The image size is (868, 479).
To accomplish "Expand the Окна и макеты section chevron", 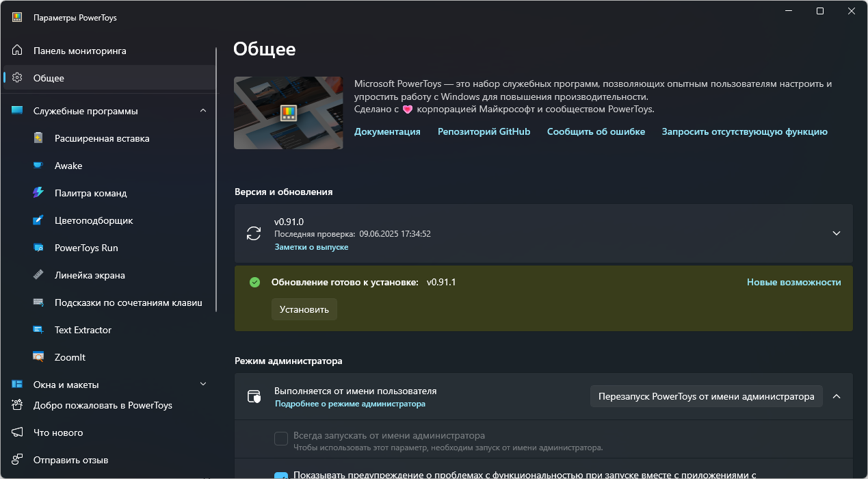I will [203, 385].
